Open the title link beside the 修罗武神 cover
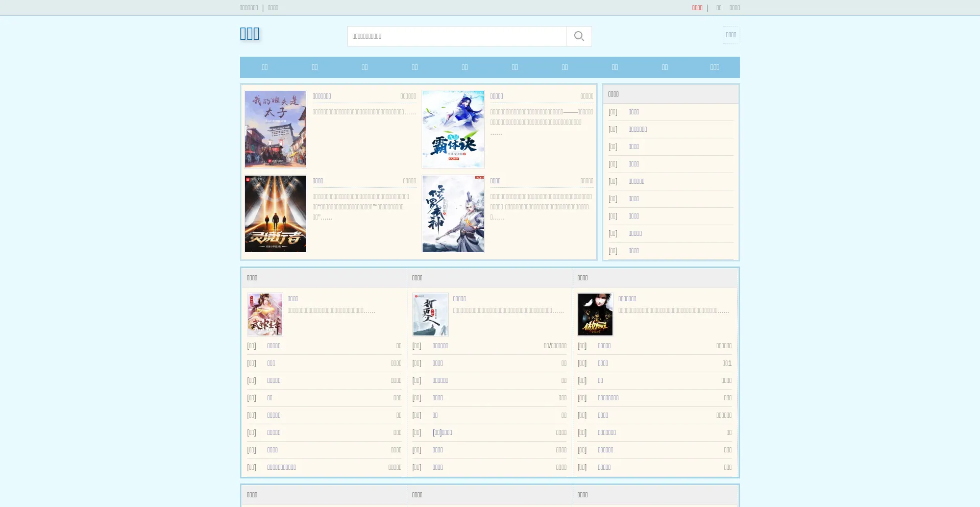This screenshot has width=980, height=507. point(495,181)
